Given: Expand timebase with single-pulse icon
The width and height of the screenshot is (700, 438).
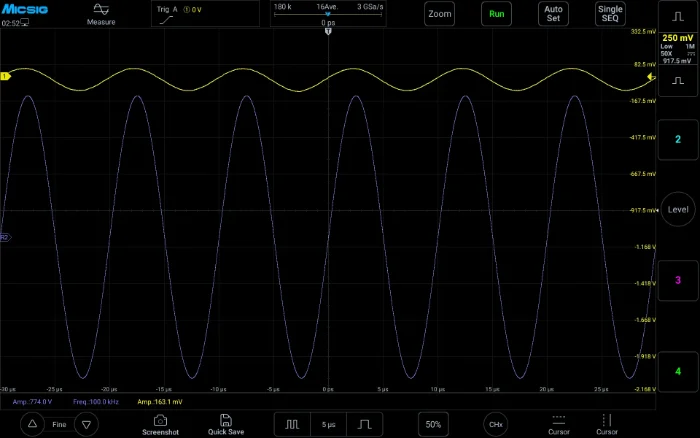Looking at the screenshot, I should pyautogui.click(x=365, y=424).
